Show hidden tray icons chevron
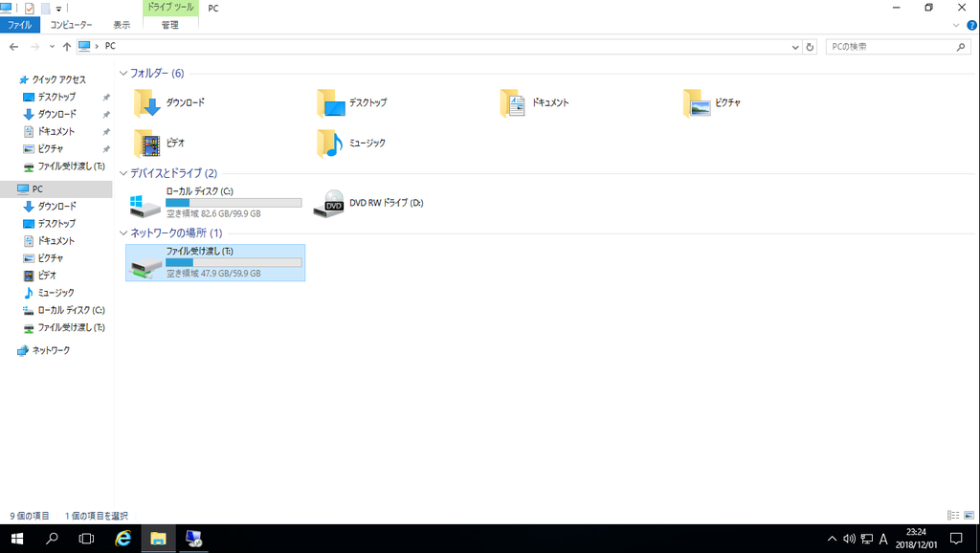The width and height of the screenshot is (980, 553). pos(832,539)
